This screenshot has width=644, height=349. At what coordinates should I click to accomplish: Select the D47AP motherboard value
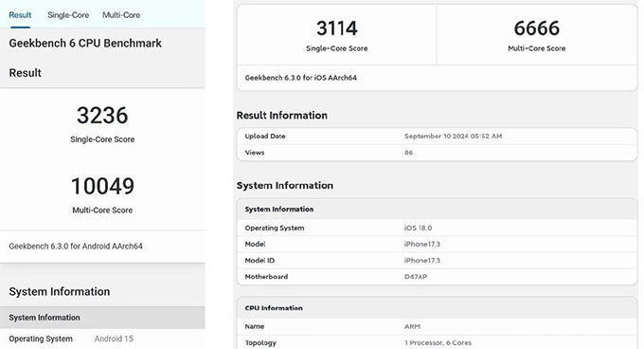(416, 277)
